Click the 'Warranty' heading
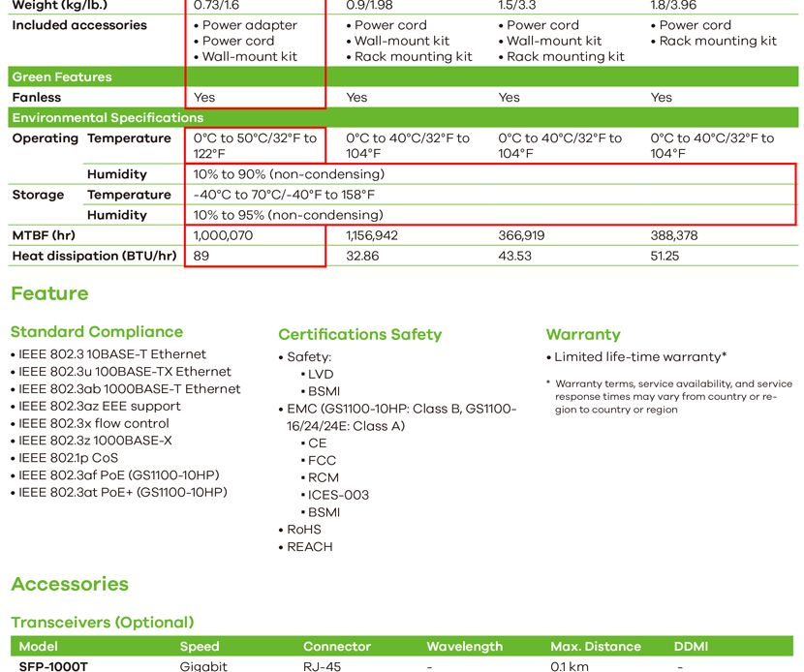The width and height of the screenshot is (804, 672). 583,335
